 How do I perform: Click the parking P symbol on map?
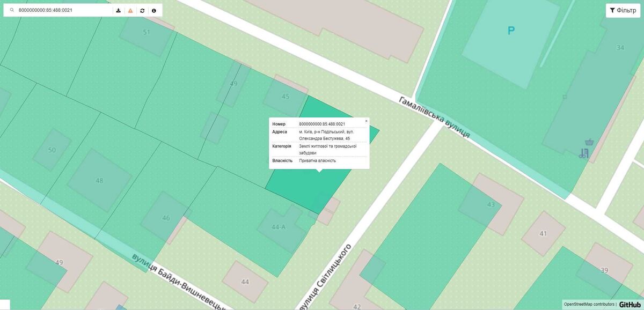point(511,31)
